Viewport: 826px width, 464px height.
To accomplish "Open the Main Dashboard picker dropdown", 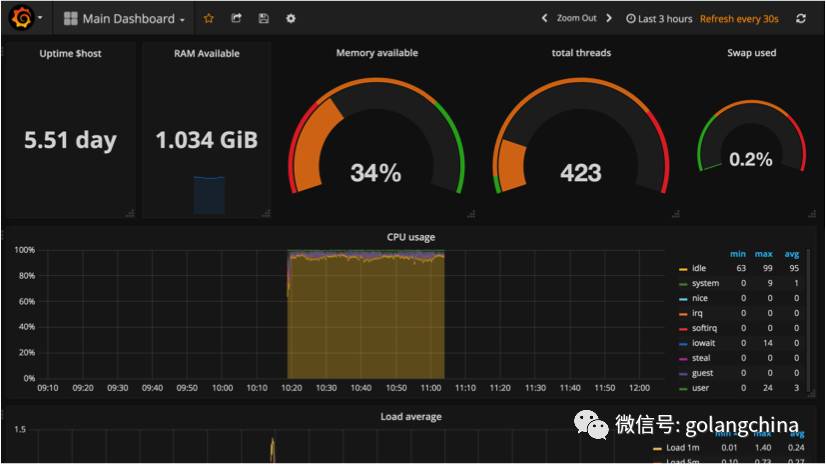I will (x=124, y=18).
